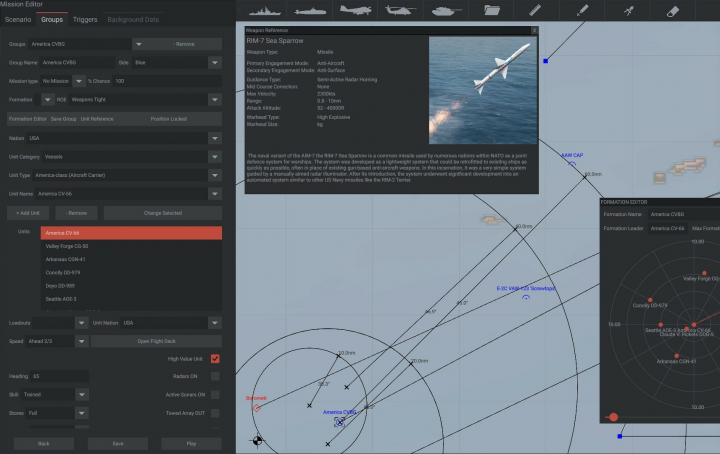The image size is (720, 454).
Task: Expand the Unit Category dropdown
Action: click(x=214, y=157)
